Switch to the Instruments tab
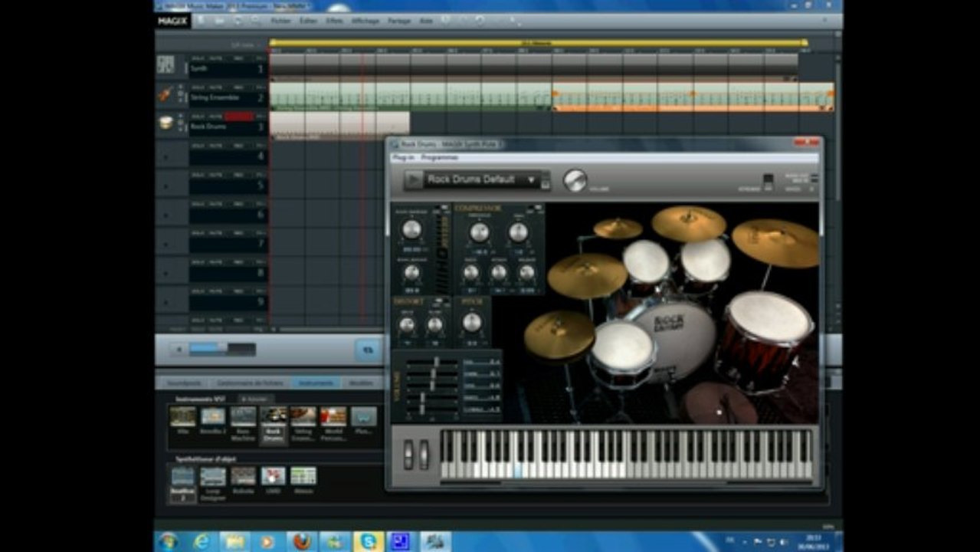The height and width of the screenshot is (552, 980). pos(316,383)
